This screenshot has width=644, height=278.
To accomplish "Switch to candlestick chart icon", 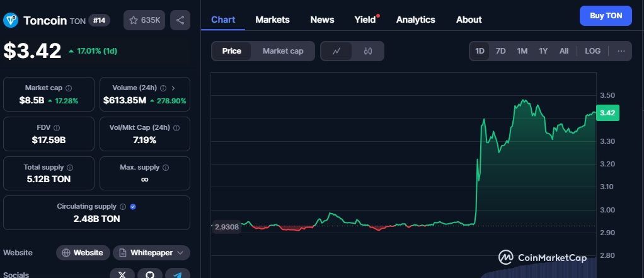I will (x=368, y=51).
